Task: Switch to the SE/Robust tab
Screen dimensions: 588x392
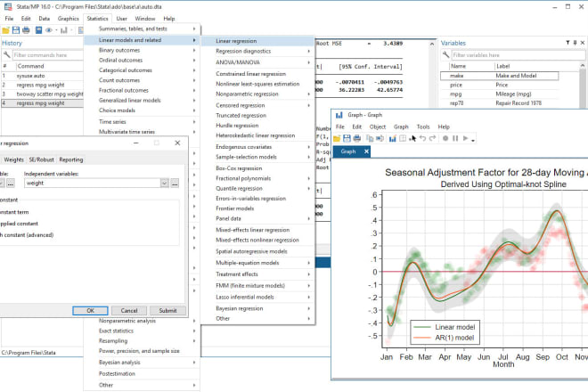Action: click(42, 159)
